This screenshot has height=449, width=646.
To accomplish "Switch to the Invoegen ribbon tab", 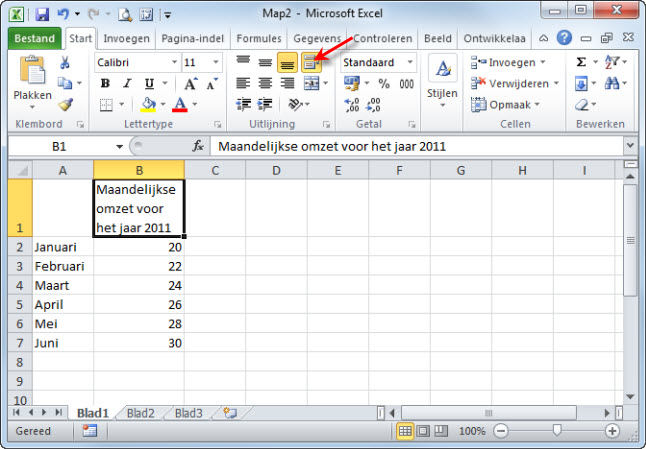I will coord(126,38).
